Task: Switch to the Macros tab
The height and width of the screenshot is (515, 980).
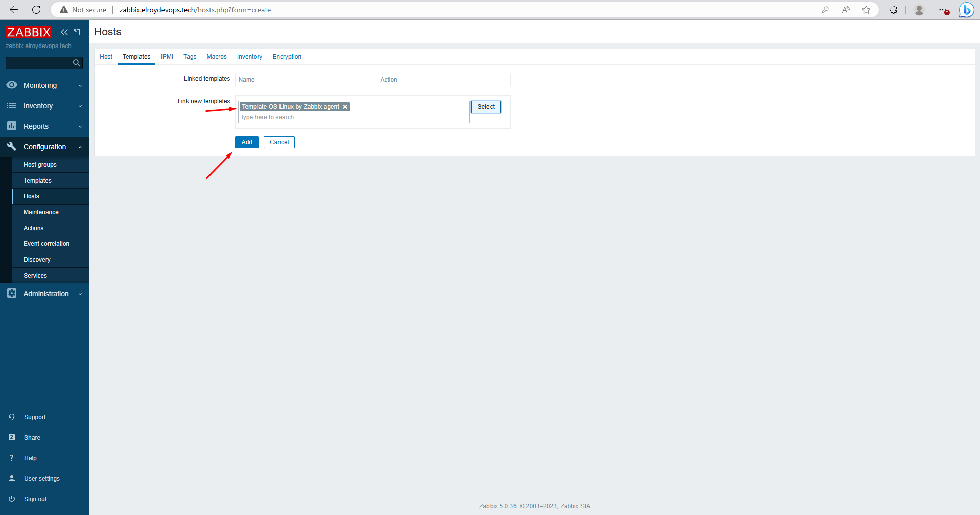Action: pos(217,57)
